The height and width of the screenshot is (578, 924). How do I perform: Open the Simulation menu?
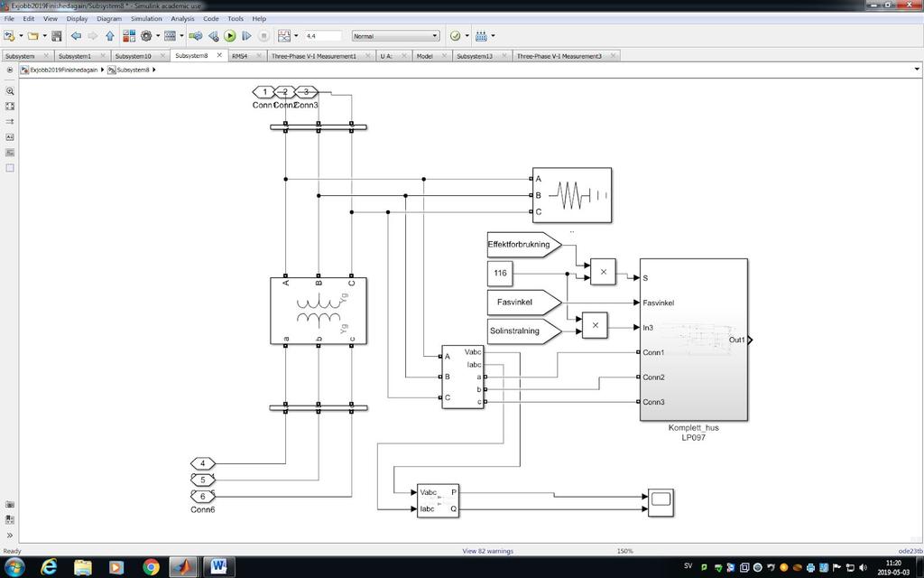(146, 19)
